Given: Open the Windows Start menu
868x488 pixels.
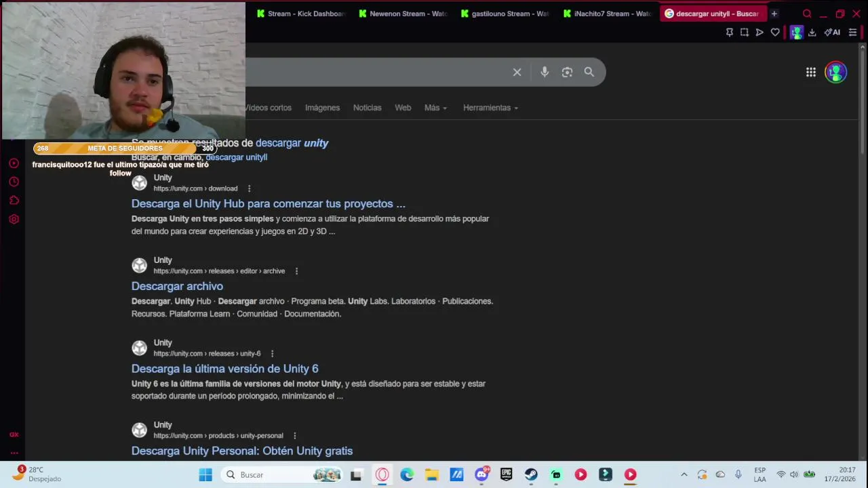Looking at the screenshot, I should (205, 475).
